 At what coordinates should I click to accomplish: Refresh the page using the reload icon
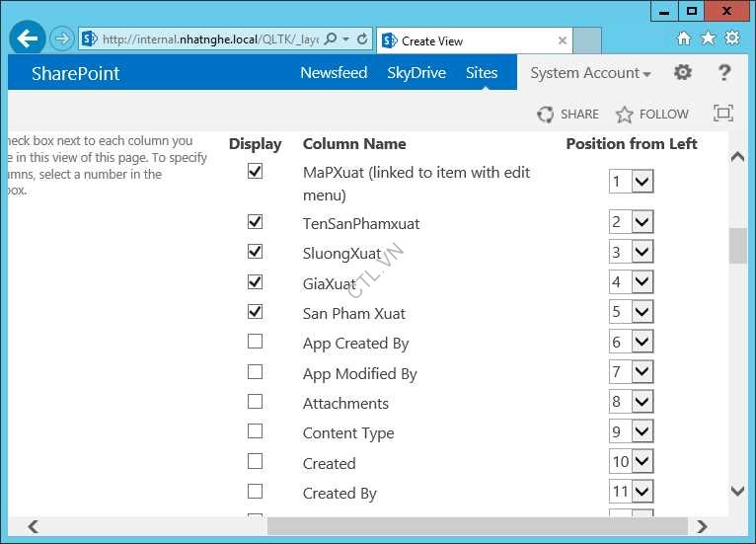pos(362,40)
